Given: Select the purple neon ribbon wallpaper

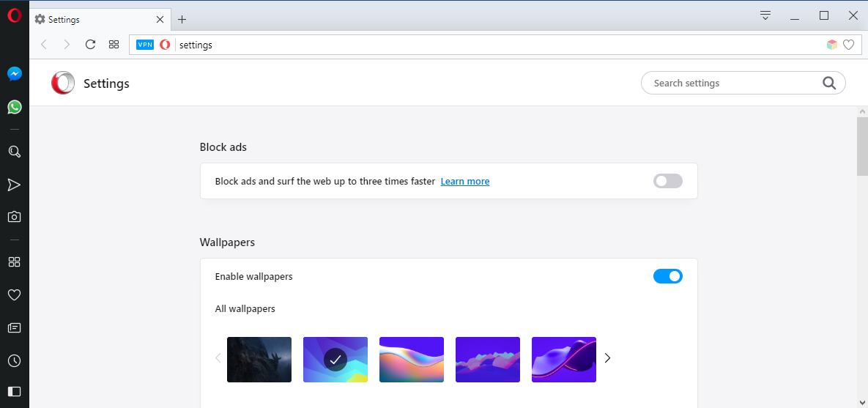Looking at the screenshot, I should 564,359.
